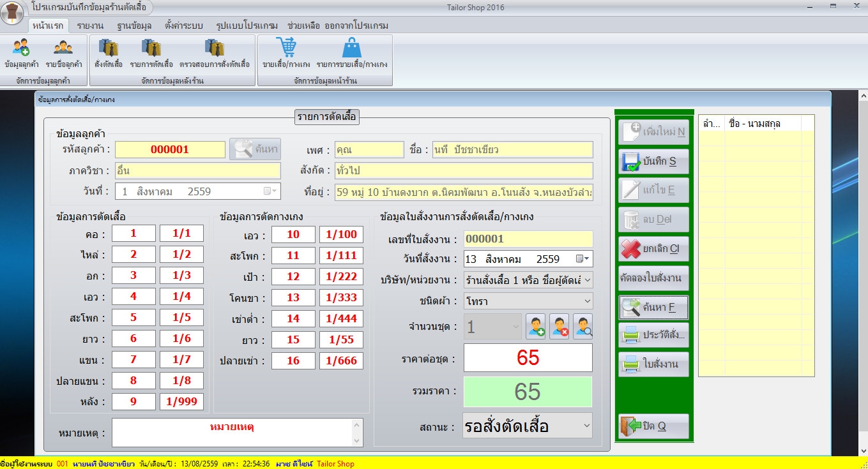Switch to the หน้าแรก tab

pyautogui.click(x=47, y=26)
